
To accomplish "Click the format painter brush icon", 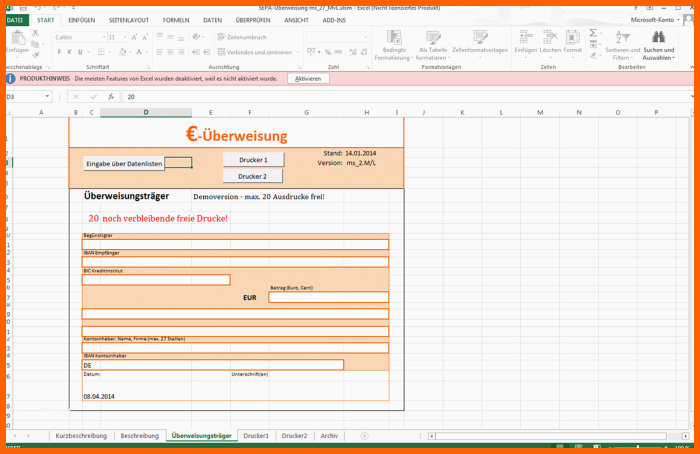I will tap(35, 54).
